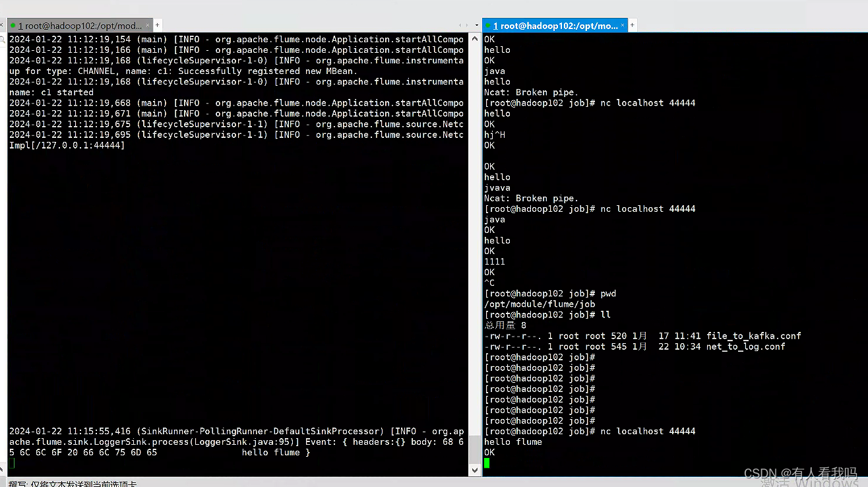The image size is (868, 487).
Task: Click the left terminal's scrollbar down arrow
Action: tap(474, 470)
